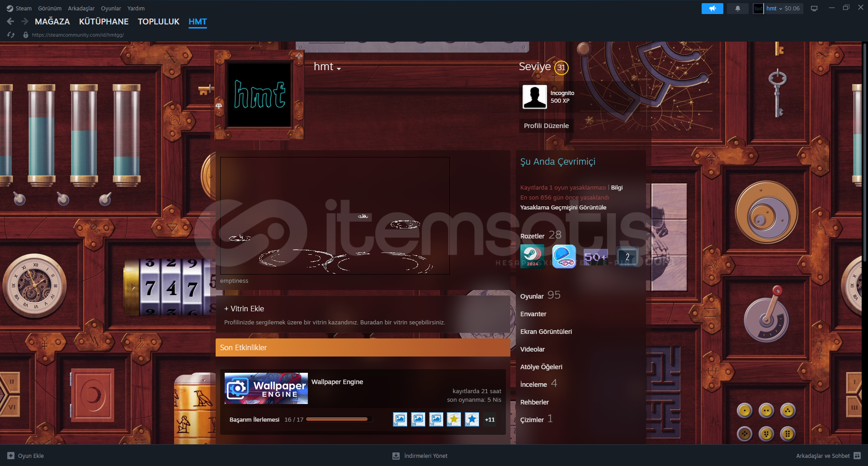Open the Wallpaper Engine title link
868x466 pixels.
(x=337, y=382)
